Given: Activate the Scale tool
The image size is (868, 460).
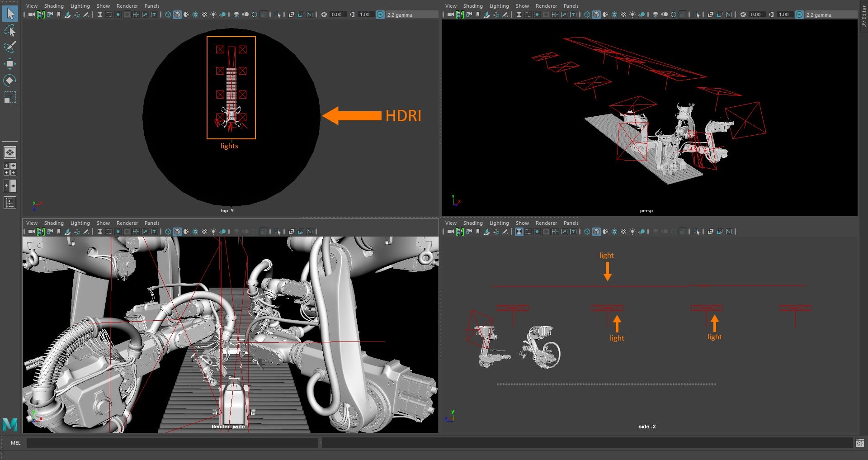Looking at the screenshot, I should (10, 96).
